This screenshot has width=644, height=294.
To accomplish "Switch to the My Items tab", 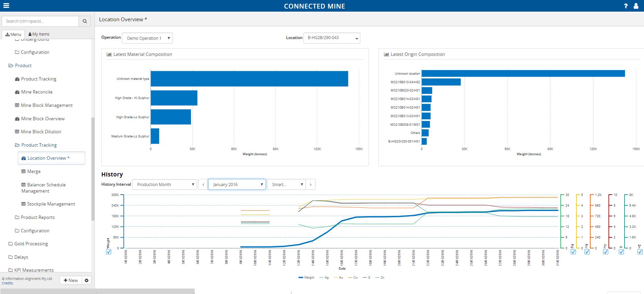I will coord(39,34).
